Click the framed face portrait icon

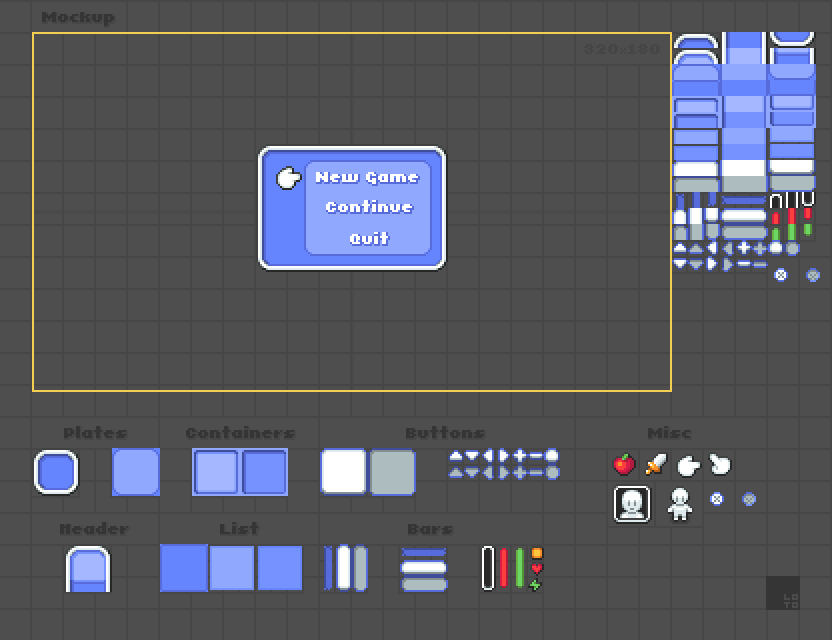tap(631, 504)
